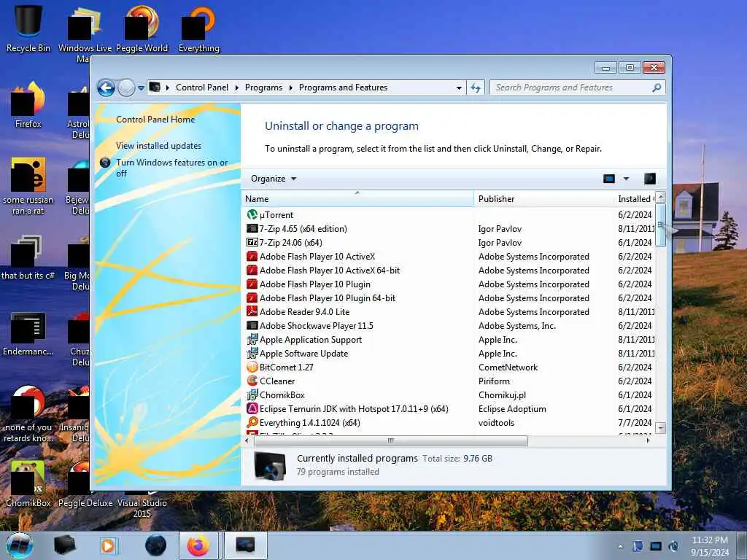Click the CometNetwork publisher cell
This screenshot has height=560, width=747.
pyautogui.click(x=508, y=367)
